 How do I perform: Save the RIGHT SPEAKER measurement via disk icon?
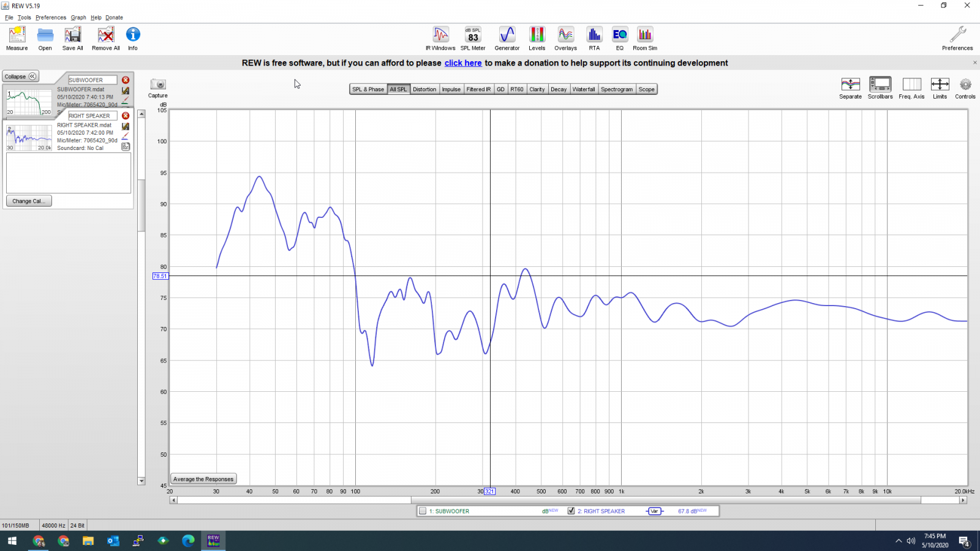(x=126, y=126)
